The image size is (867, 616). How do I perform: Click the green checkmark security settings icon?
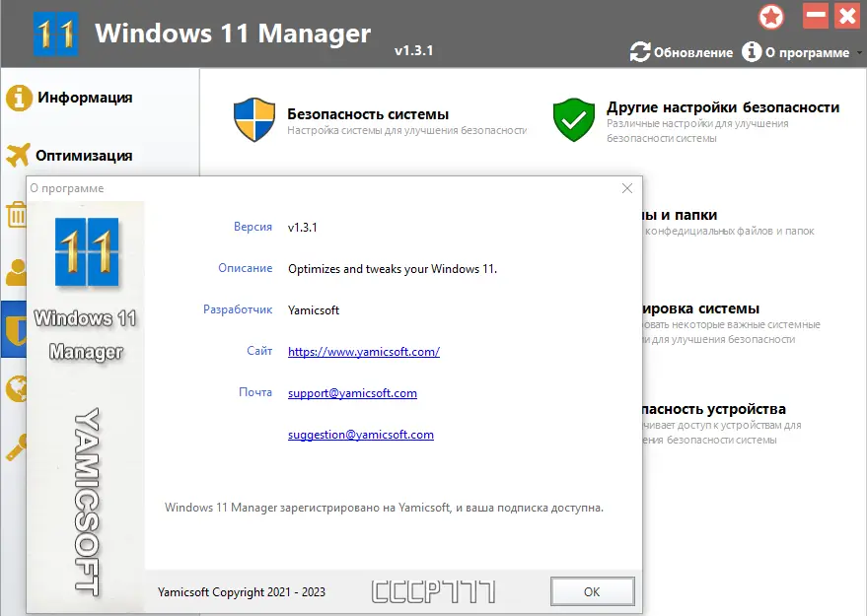tap(573, 117)
